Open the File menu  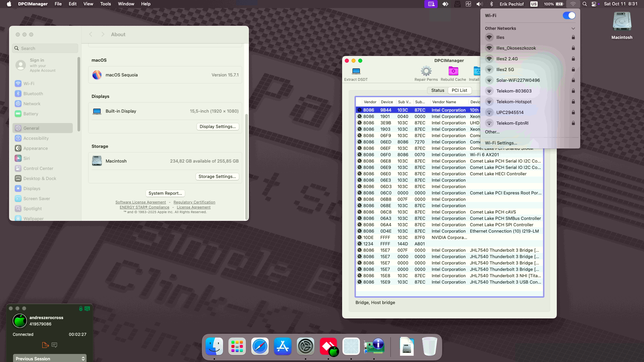pyautogui.click(x=58, y=4)
